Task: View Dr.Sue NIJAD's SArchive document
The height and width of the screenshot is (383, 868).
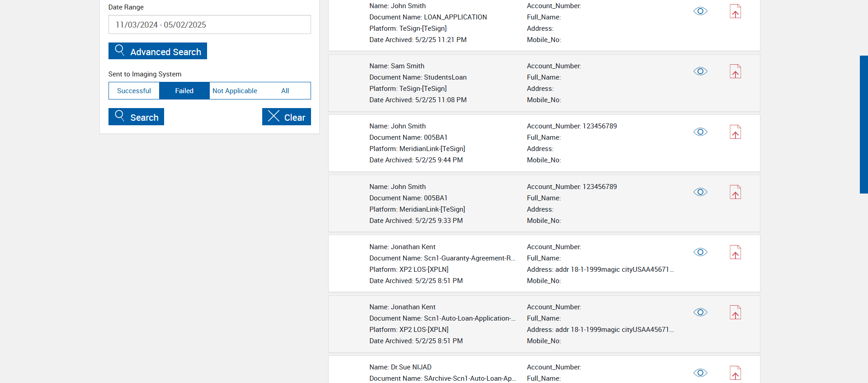Action: coord(700,373)
